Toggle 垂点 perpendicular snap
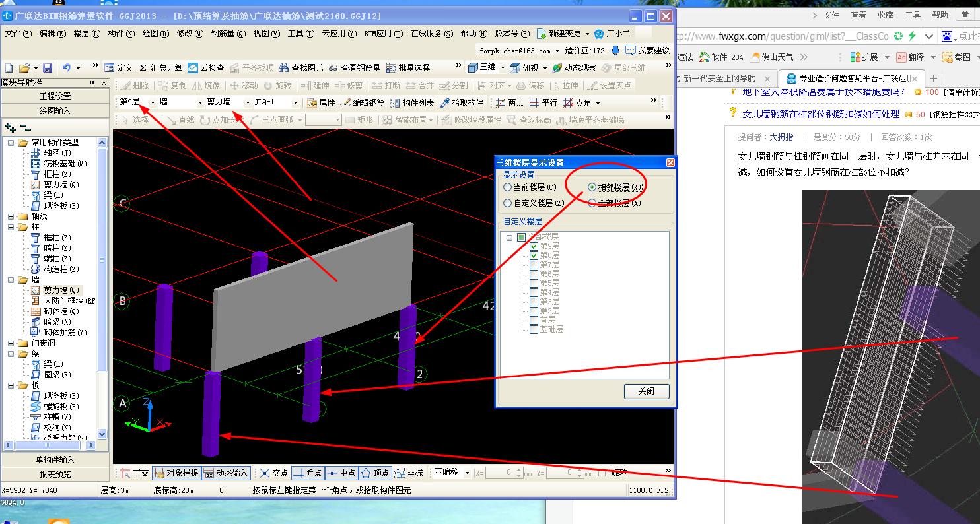980x524 pixels. [x=307, y=473]
